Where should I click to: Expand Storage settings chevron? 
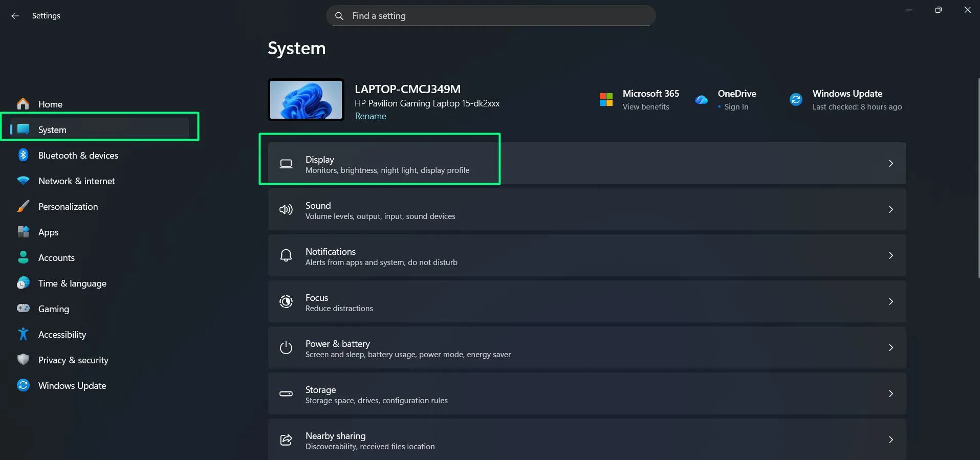[x=891, y=394]
